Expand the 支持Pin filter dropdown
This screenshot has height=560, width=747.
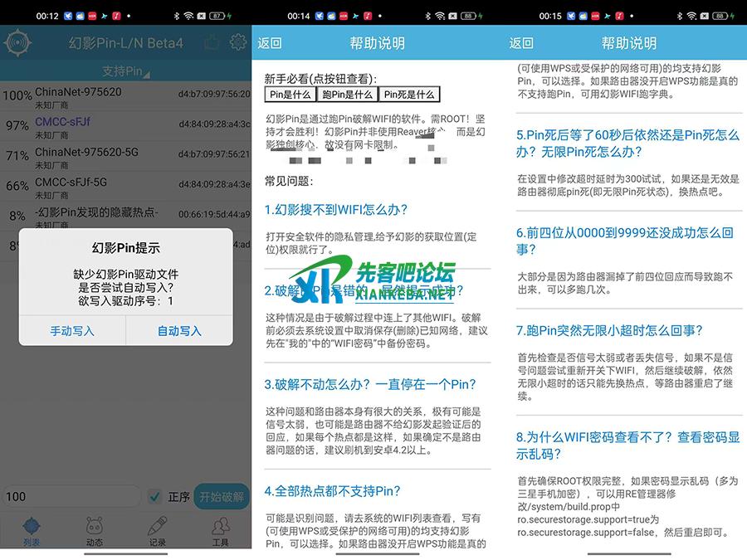(x=125, y=71)
